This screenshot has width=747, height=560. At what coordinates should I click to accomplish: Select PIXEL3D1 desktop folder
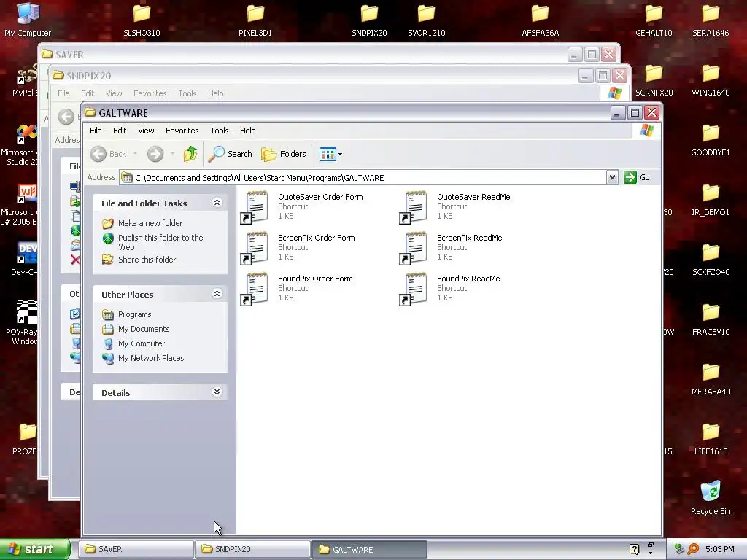(255, 20)
